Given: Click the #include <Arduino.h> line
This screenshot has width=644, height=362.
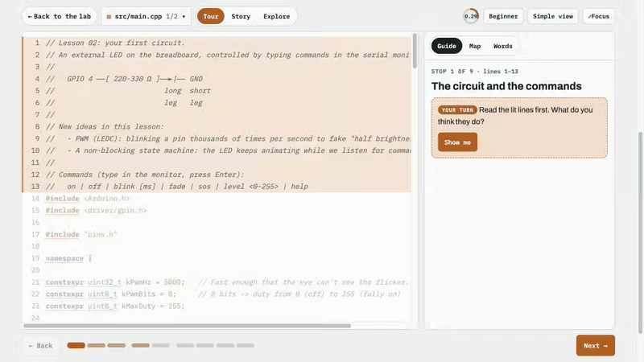Looking at the screenshot, I should click(87, 198).
